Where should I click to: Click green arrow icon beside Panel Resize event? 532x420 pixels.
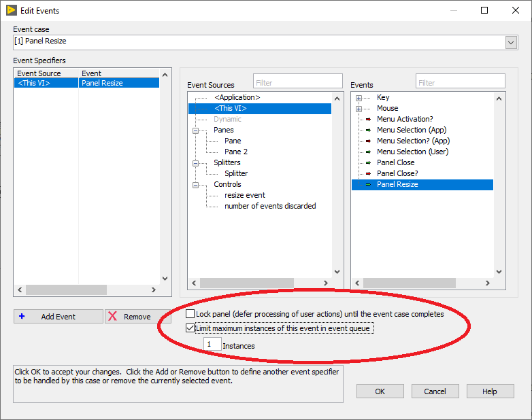pos(369,184)
